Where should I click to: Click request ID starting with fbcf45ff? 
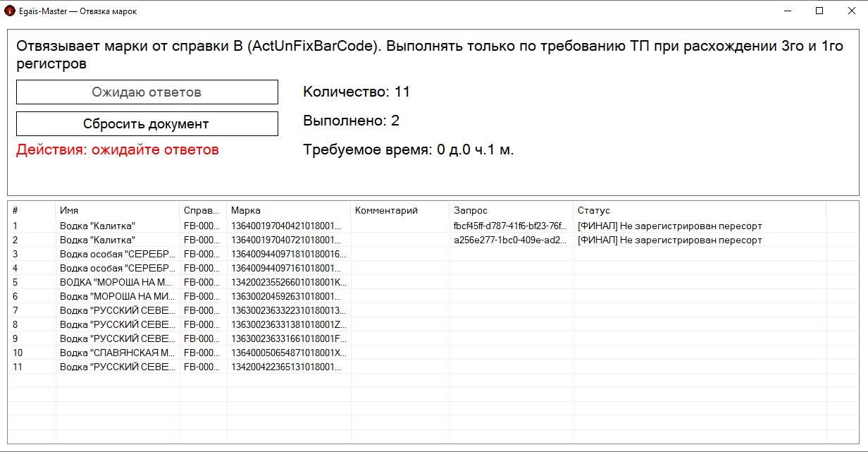pyautogui.click(x=510, y=226)
